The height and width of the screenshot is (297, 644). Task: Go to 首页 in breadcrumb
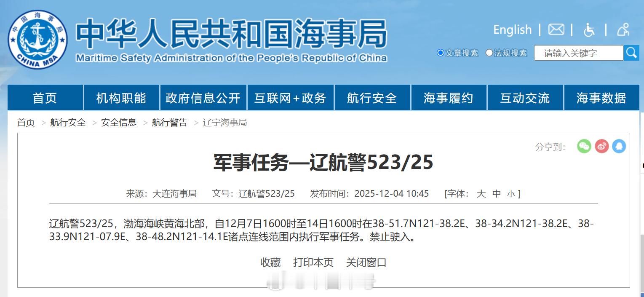[26, 123]
